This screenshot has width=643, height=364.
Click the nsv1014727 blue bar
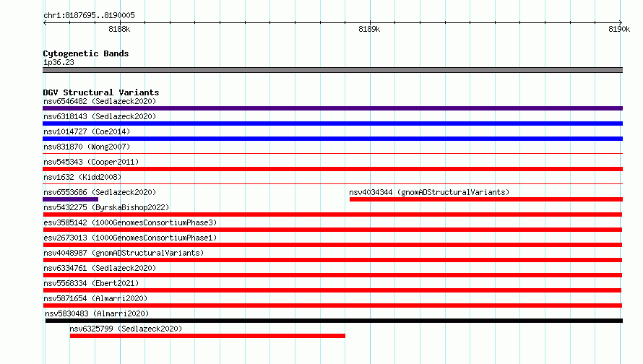coord(332,139)
